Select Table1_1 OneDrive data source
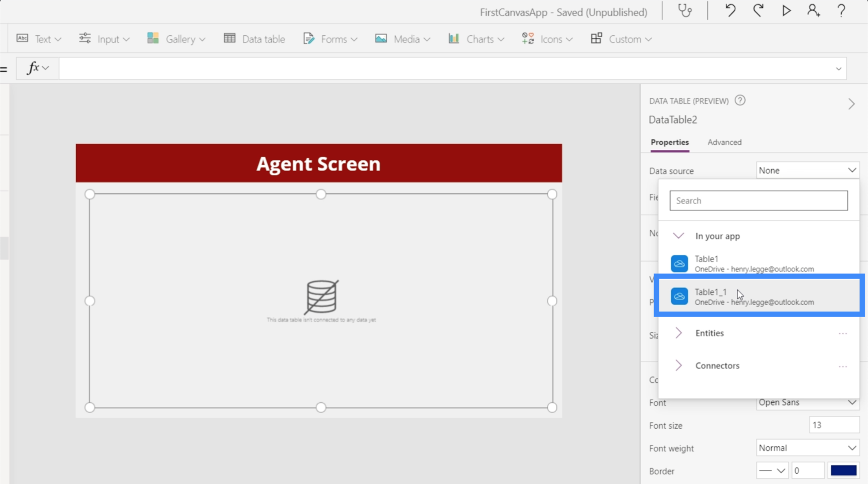 pyautogui.click(x=758, y=296)
